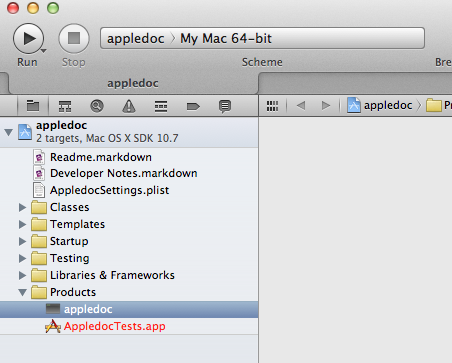
Task: Select the Templates folder
Action: (x=77, y=224)
